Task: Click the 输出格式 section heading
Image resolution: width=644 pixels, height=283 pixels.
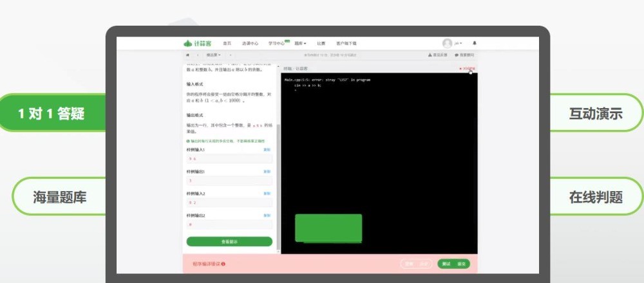Action: (x=195, y=115)
